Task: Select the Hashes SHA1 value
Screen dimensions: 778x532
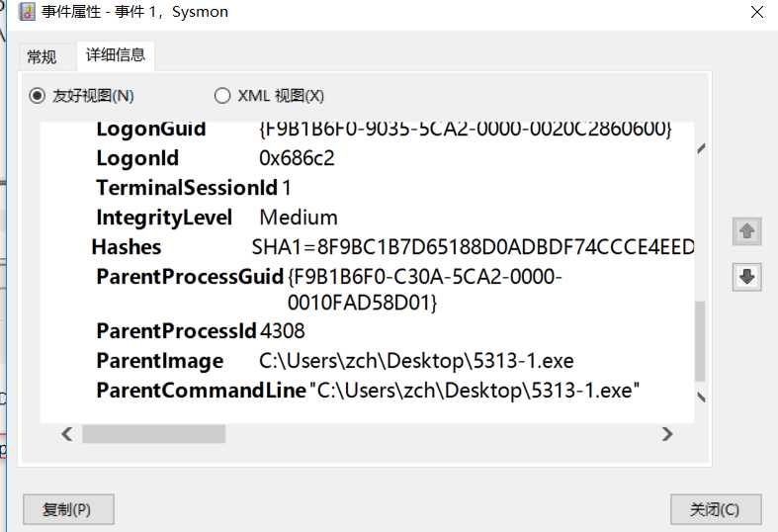Action: point(473,247)
